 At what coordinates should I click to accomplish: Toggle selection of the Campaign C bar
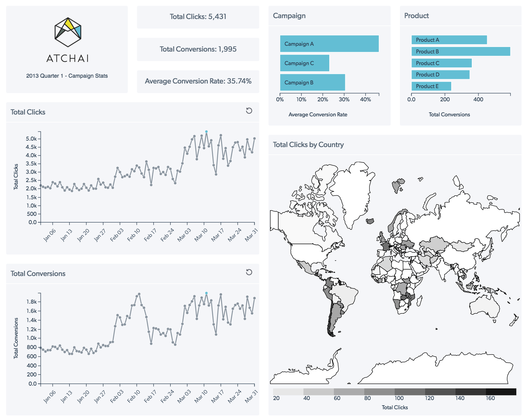pyautogui.click(x=304, y=63)
